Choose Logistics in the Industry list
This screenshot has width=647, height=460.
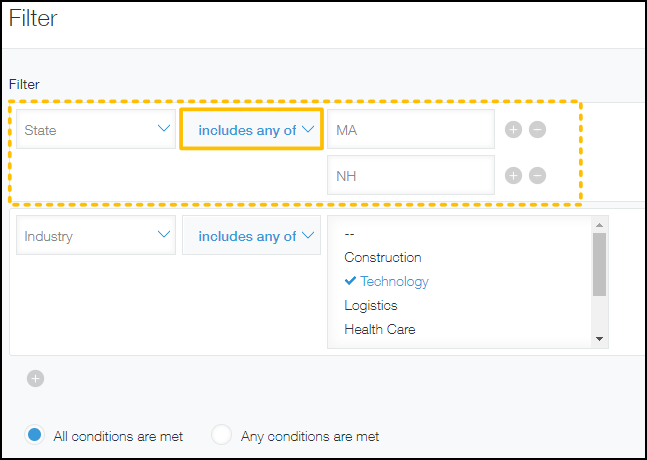[371, 305]
